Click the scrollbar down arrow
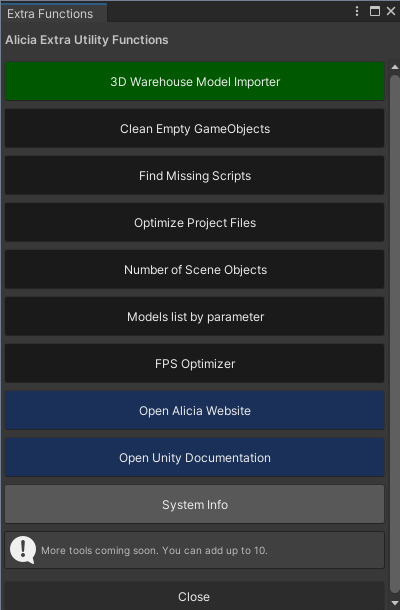The height and width of the screenshot is (610, 400). click(395, 604)
